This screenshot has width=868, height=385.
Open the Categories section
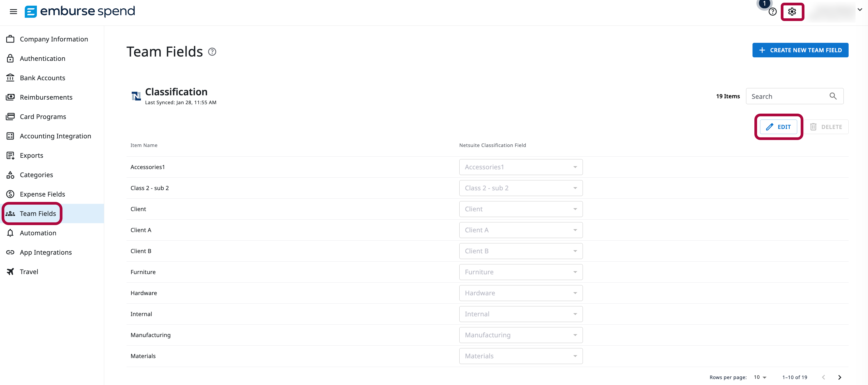point(36,174)
